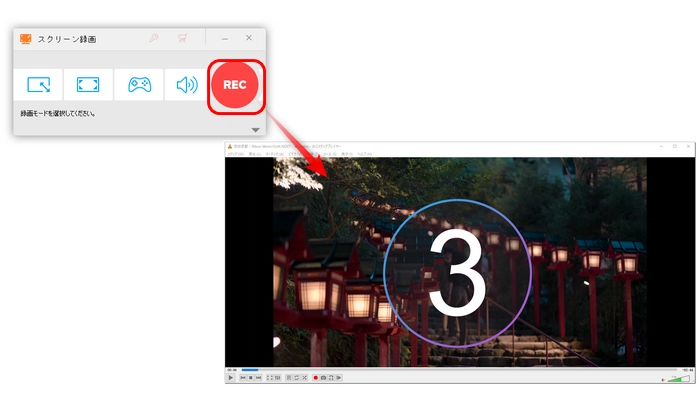Viewport: 700px width, 407px height.
Task: Open the View menu in VLC
Action: point(347,154)
